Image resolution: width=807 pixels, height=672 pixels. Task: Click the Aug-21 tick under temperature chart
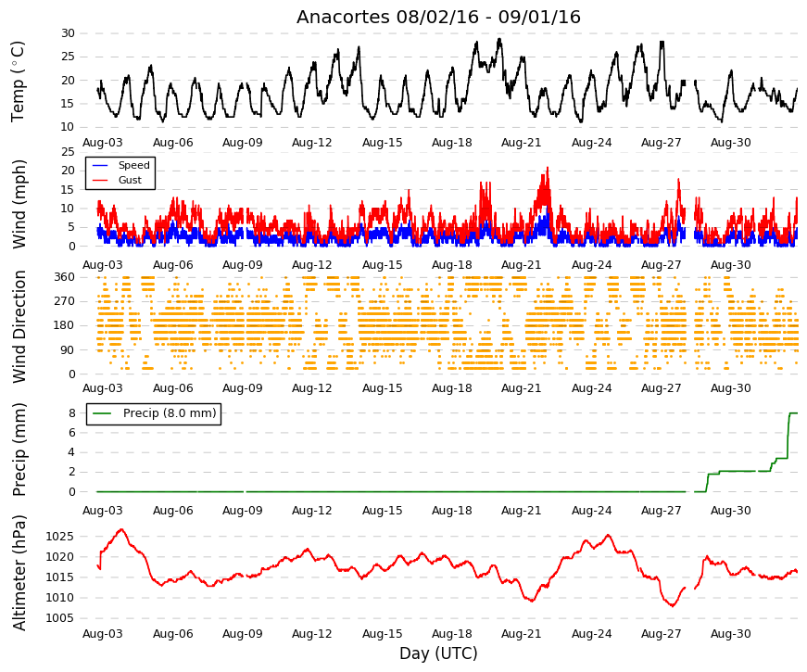pos(522,143)
